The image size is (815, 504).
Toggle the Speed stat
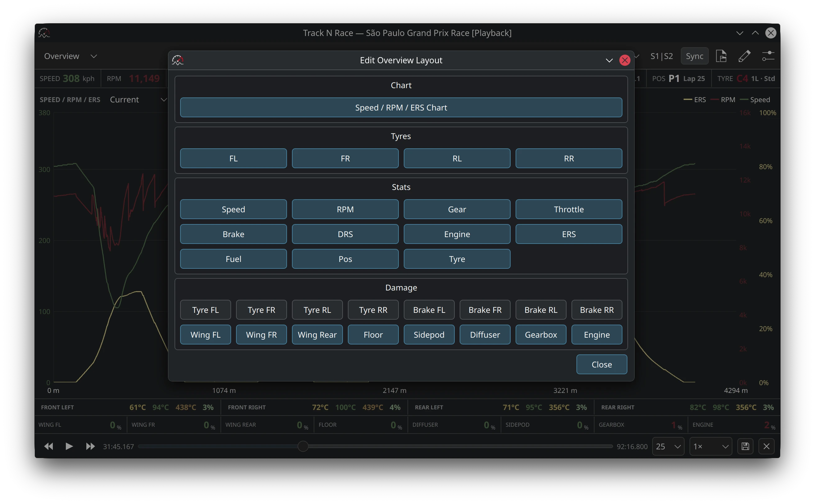coord(233,209)
